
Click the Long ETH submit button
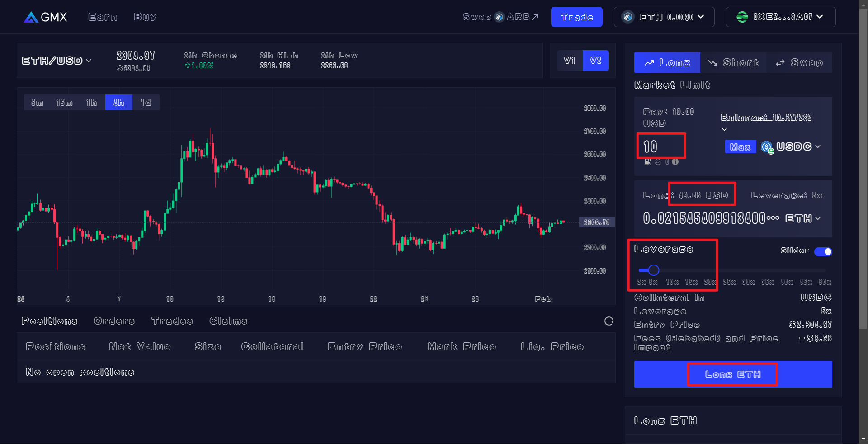coord(733,374)
